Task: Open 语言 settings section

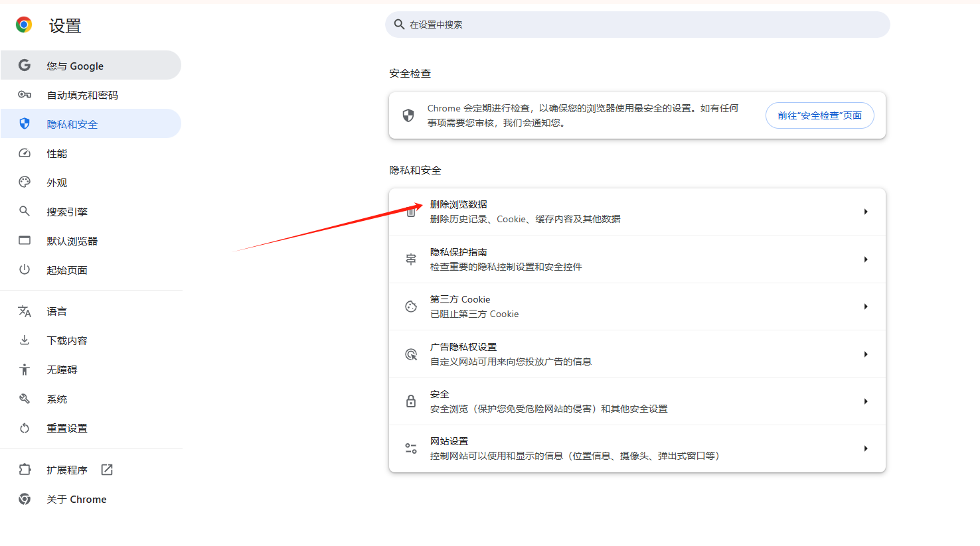Action: click(x=90, y=311)
